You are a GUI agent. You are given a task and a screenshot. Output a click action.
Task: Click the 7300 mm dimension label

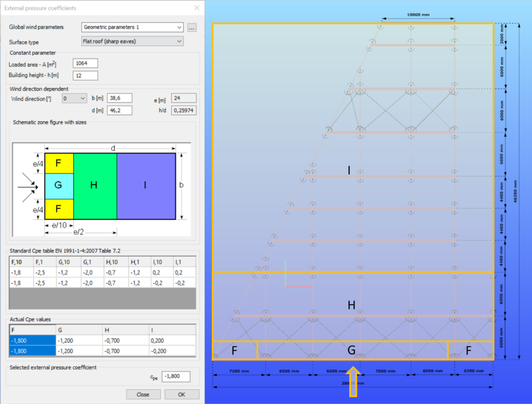point(239,371)
